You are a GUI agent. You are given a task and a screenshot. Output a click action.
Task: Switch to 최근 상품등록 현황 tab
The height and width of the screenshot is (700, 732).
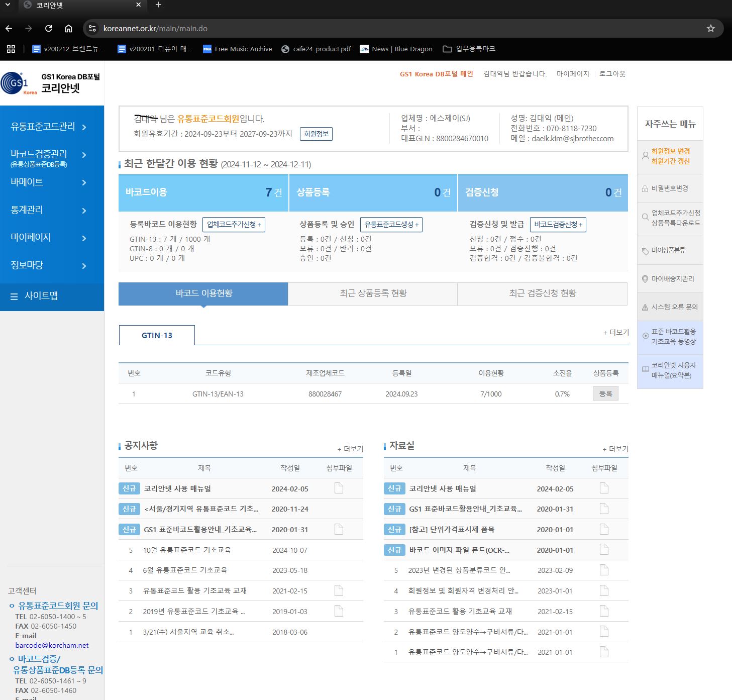(373, 293)
